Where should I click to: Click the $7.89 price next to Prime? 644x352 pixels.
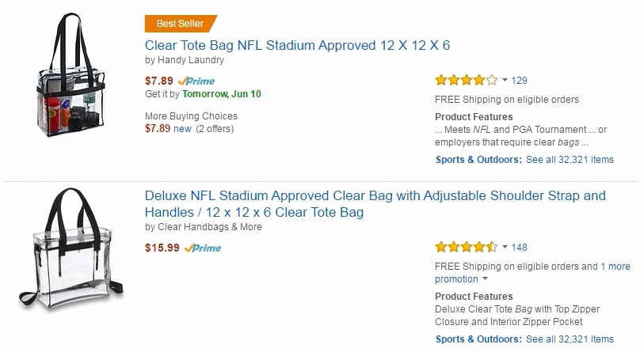point(158,81)
